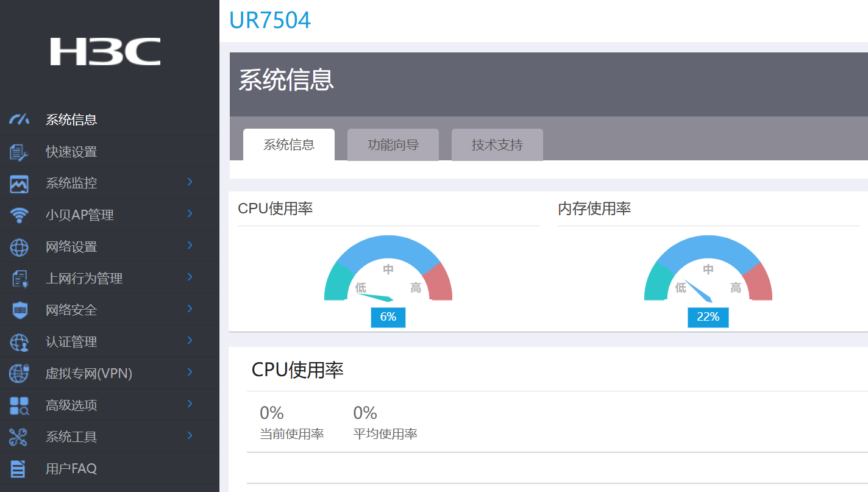Select 上网行为管理 menu label

(84, 279)
